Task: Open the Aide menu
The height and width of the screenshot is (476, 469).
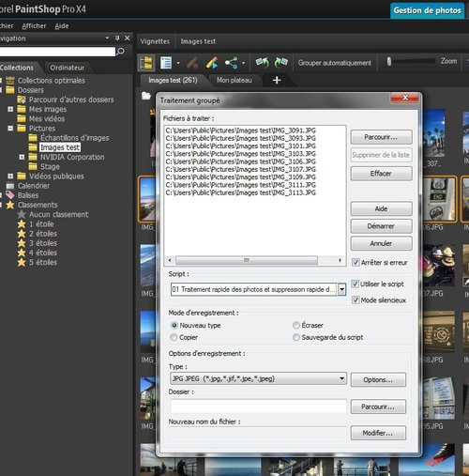Action: (62, 26)
